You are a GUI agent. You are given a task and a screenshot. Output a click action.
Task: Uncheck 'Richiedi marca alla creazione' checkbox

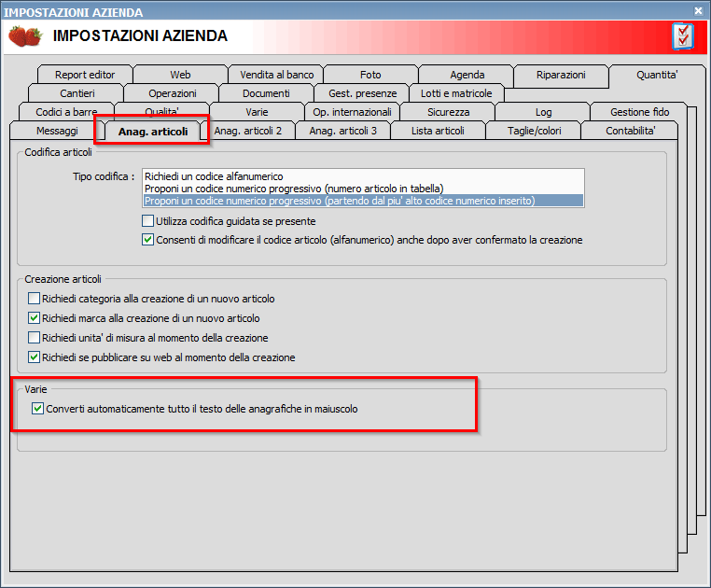point(34,318)
